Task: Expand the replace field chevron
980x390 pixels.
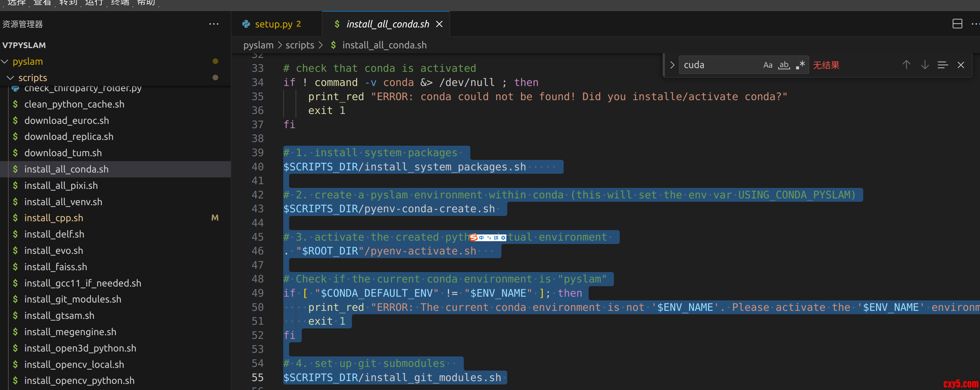Action: pos(672,65)
